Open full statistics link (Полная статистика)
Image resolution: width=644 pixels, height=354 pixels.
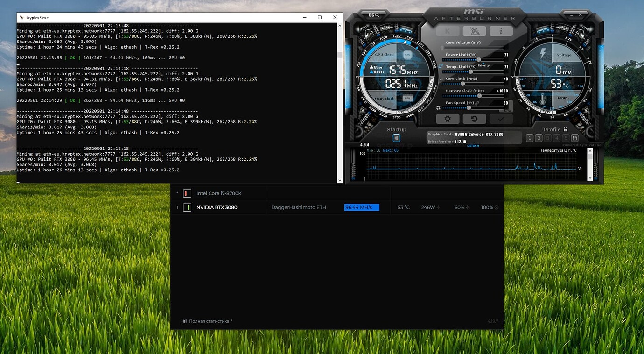tap(207, 321)
